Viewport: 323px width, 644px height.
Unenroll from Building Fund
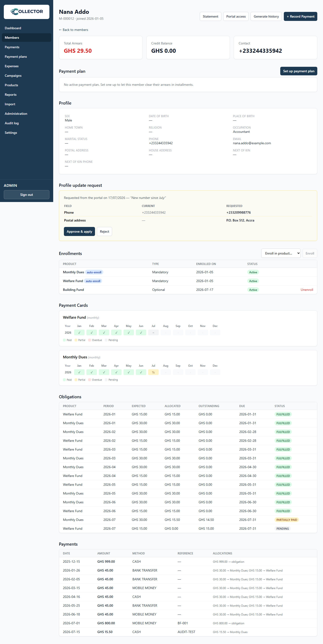coord(307,290)
